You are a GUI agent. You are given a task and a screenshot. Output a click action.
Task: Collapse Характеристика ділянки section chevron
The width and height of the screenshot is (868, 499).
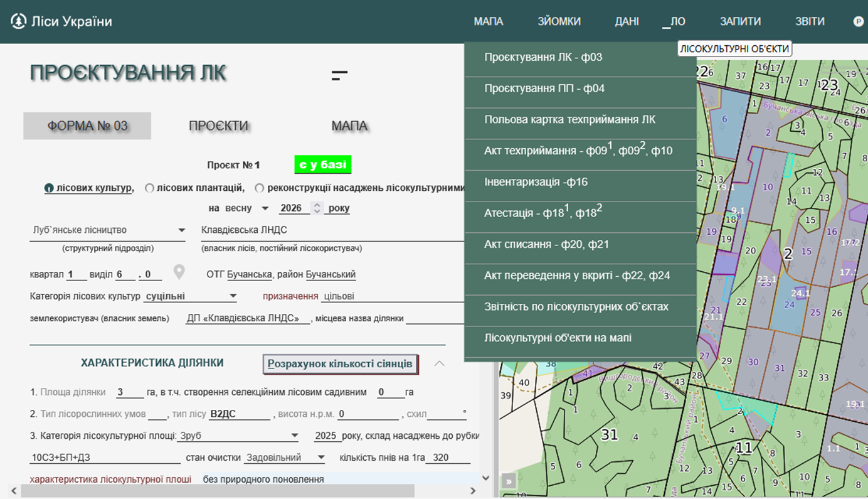click(440, 363)
